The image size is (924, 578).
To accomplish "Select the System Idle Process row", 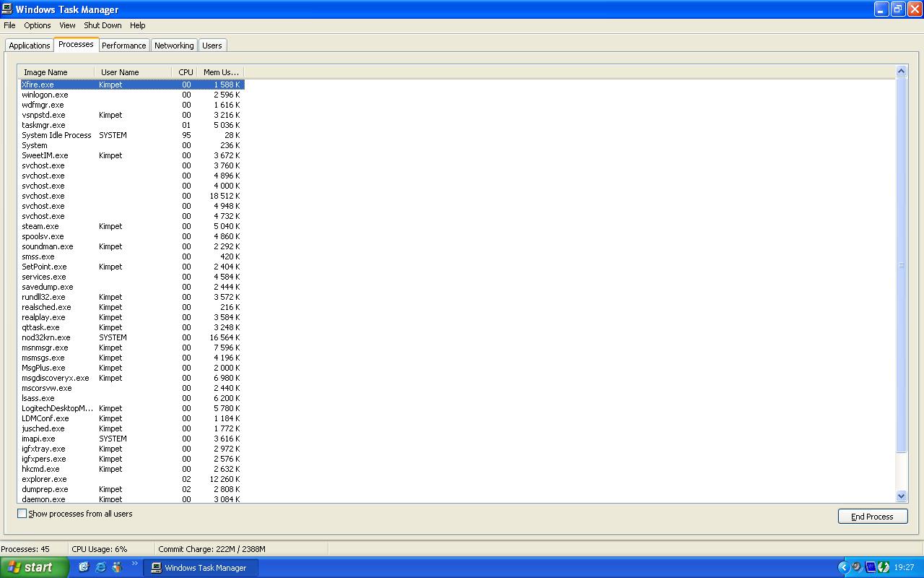I will click(x=132, y=135).
